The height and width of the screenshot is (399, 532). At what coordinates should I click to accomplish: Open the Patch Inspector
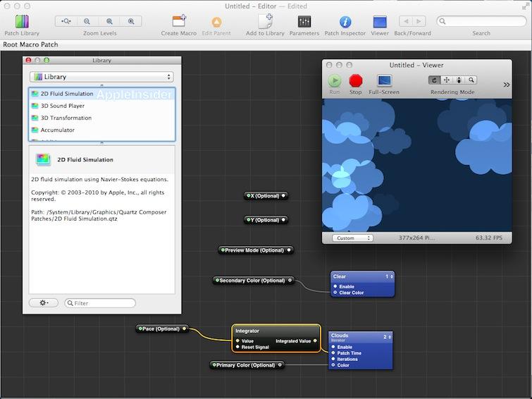[x=345, y=22]
